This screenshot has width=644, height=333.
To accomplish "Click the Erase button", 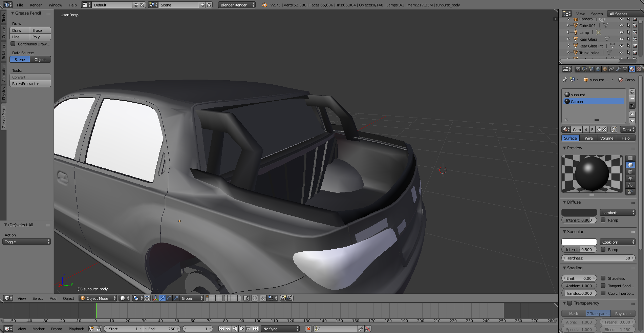I will point(40,30).
